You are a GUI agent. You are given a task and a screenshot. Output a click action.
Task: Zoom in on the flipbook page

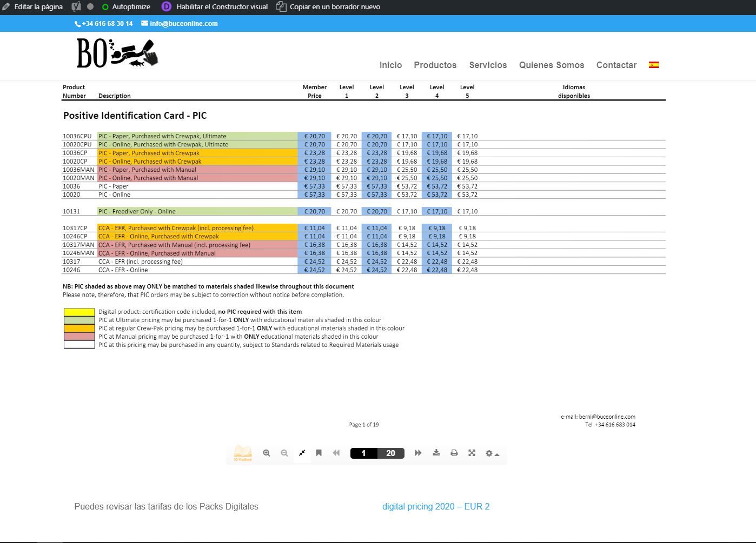point(266,453)
